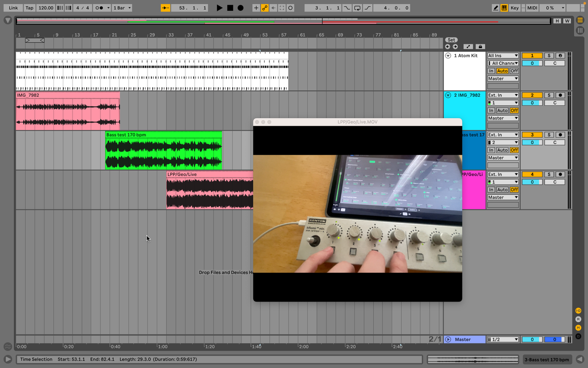Open IMG_7982 Ext. In input dropdown

pyautogui.click(x=503, y=95)
